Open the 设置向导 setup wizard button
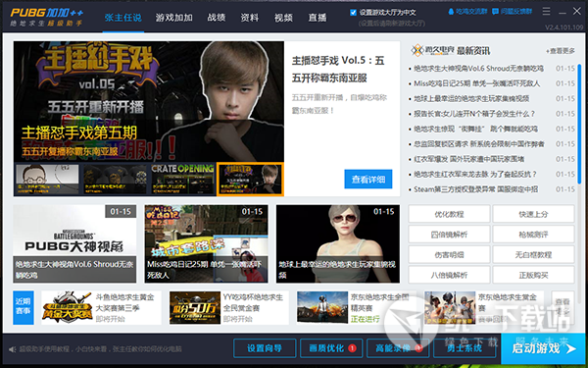Viewport: 588px width, 368px height. click(265, 348)
